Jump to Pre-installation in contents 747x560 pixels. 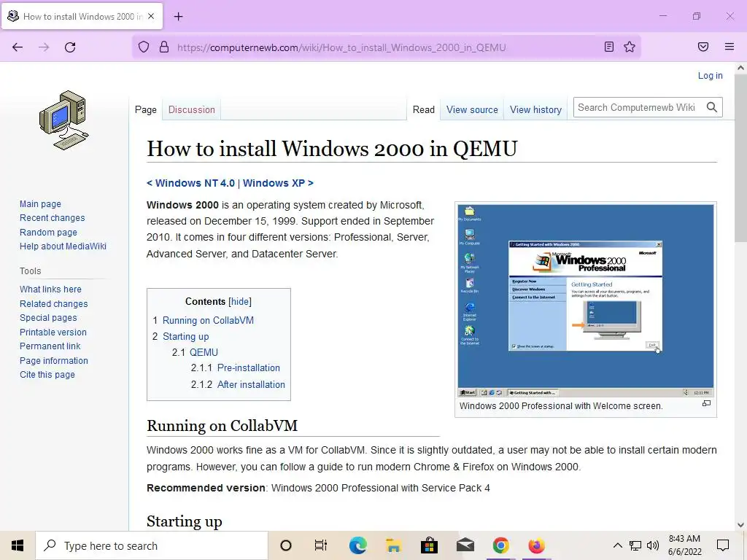click(248, 368)
